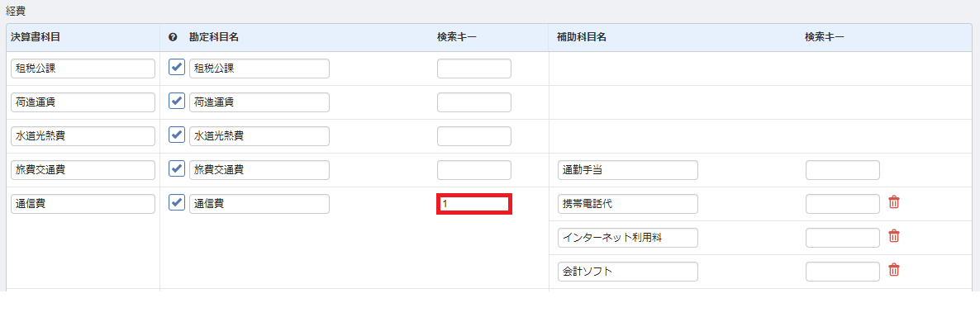This screenshot has width=980, height=317.
Task: Focus the インターネット利用料 search key field
Action: pos(843,238)
